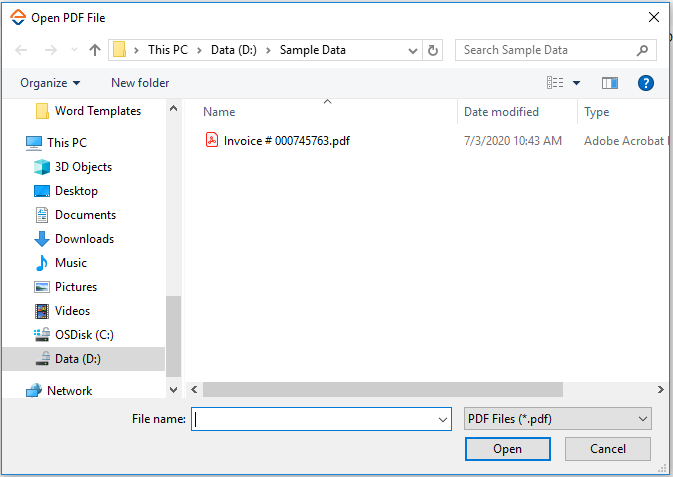Click the File name input field
The width and height of the screenshot is (673, 477).
click(x=315, y=420)
